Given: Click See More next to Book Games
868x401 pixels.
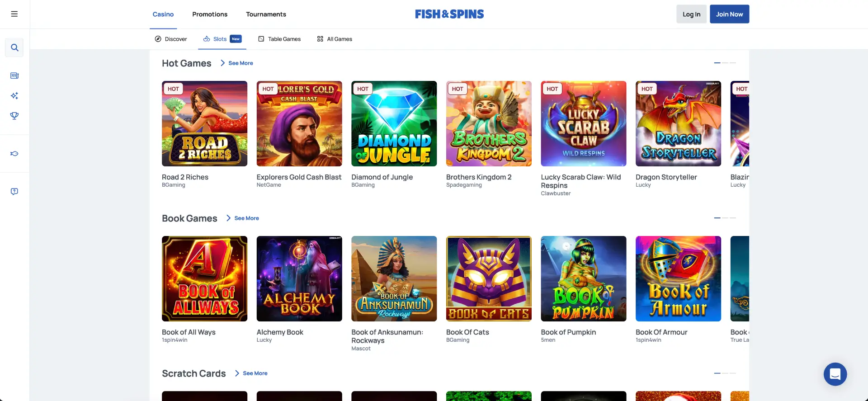Looking at the screenshot, I should [246, 218].
